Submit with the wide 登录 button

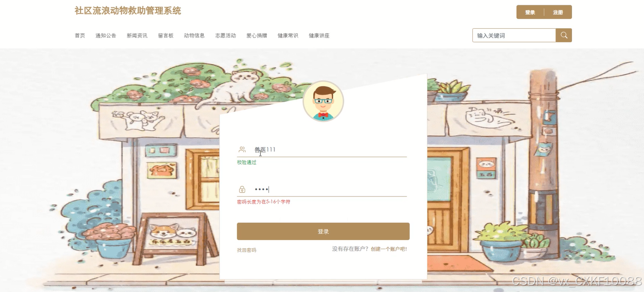(323, 231)
